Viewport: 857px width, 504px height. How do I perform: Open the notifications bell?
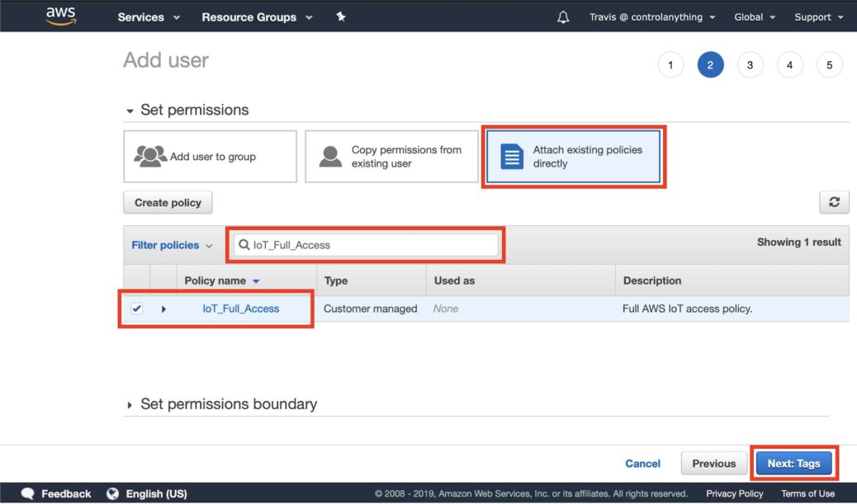tap(562, 16)
